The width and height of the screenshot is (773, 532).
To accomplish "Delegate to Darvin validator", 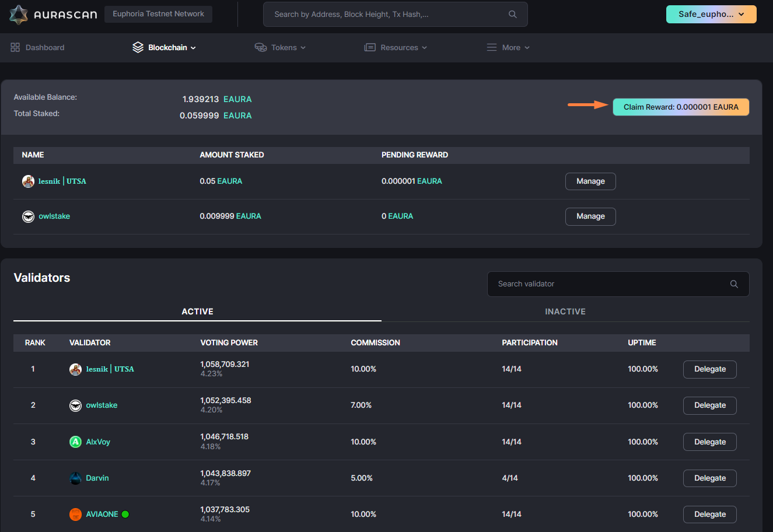I will coord(710,478).
